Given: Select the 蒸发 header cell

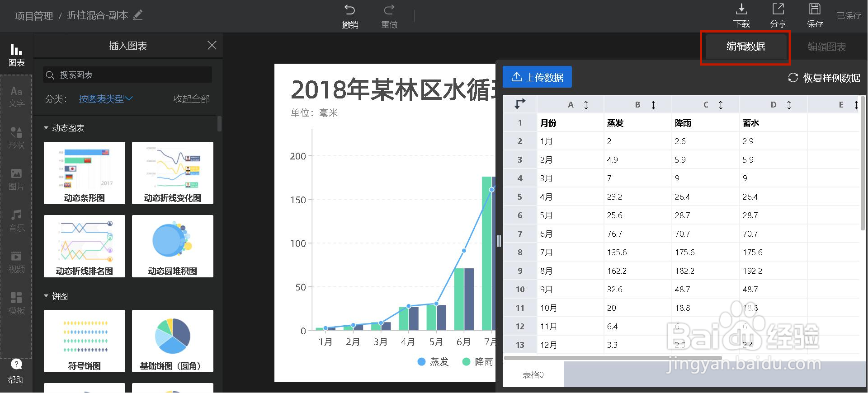Looking at the screenshot, I should coord(638,123).
